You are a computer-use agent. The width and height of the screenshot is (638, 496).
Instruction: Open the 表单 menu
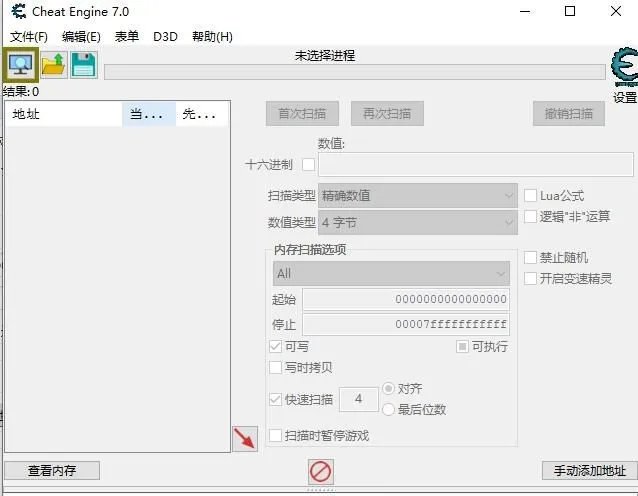click(x=127, y=37)
